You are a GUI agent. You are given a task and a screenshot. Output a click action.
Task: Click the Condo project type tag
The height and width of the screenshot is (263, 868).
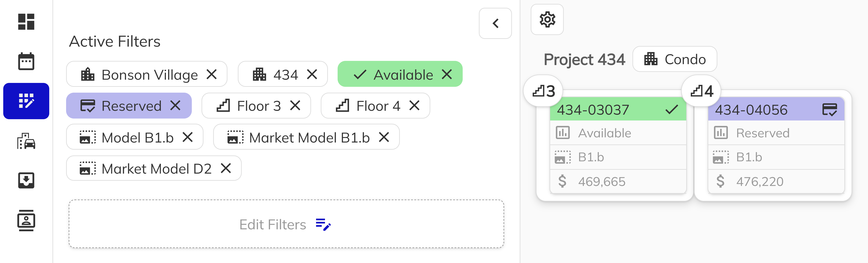coord(675,59)
